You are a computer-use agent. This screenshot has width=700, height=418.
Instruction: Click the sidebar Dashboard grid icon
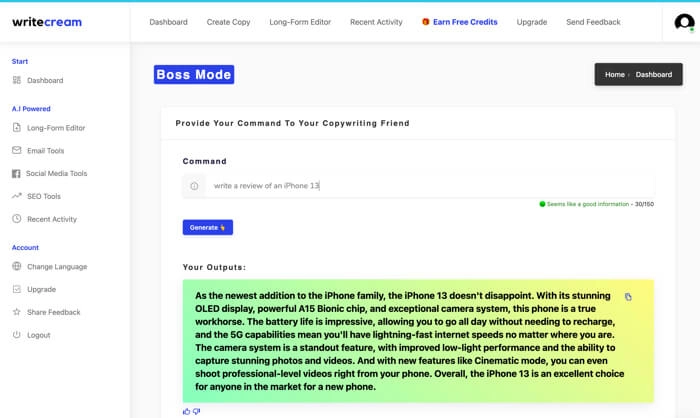[17, 80]
